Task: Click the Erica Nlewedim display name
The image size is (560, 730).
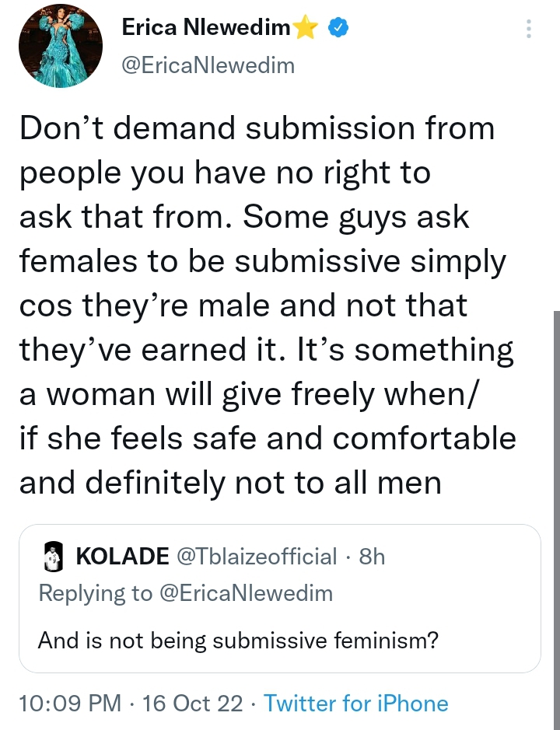Action: point(206,28)
